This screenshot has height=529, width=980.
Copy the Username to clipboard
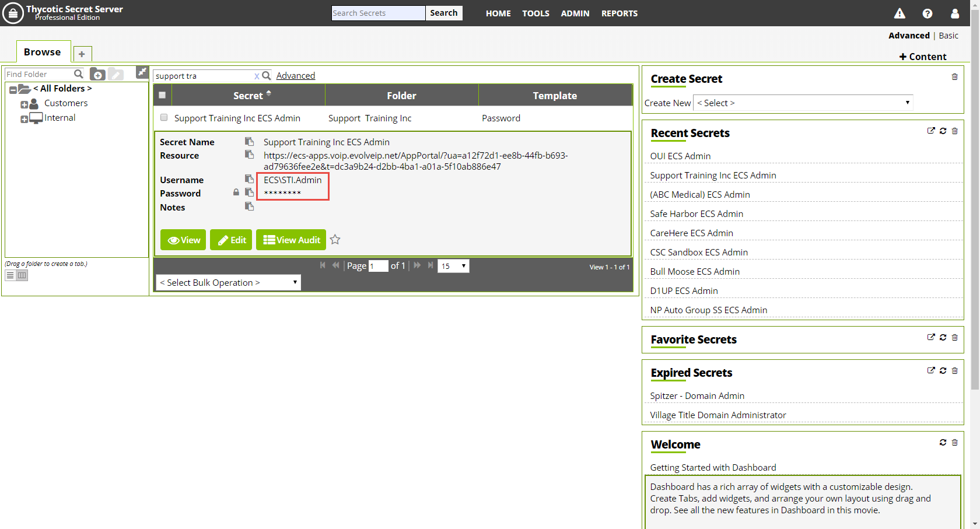tap(249, 179)
